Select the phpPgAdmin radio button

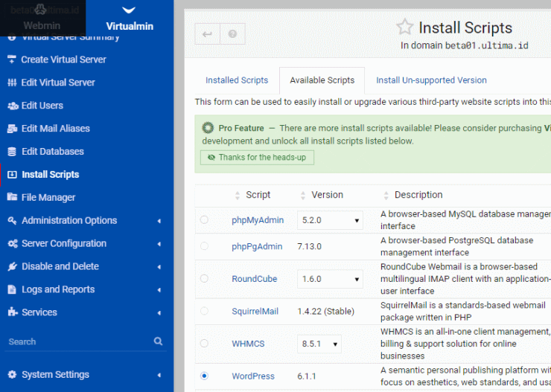click(204, 246)
